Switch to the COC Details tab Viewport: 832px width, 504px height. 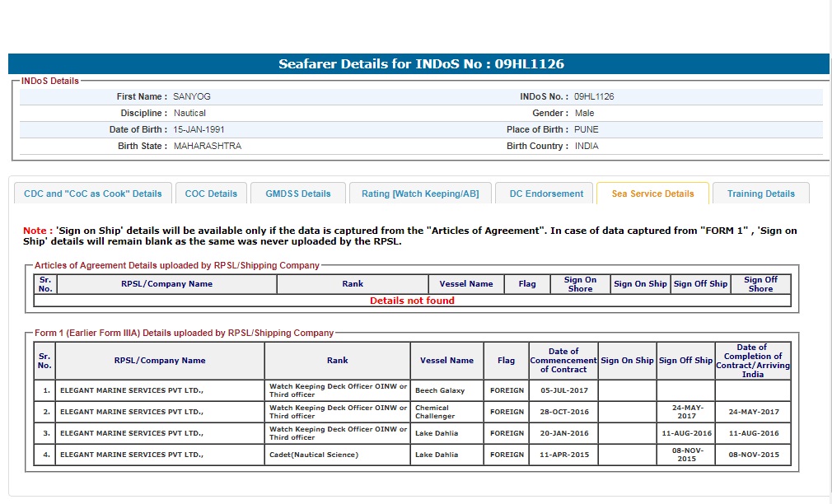(x=211, y=194)
